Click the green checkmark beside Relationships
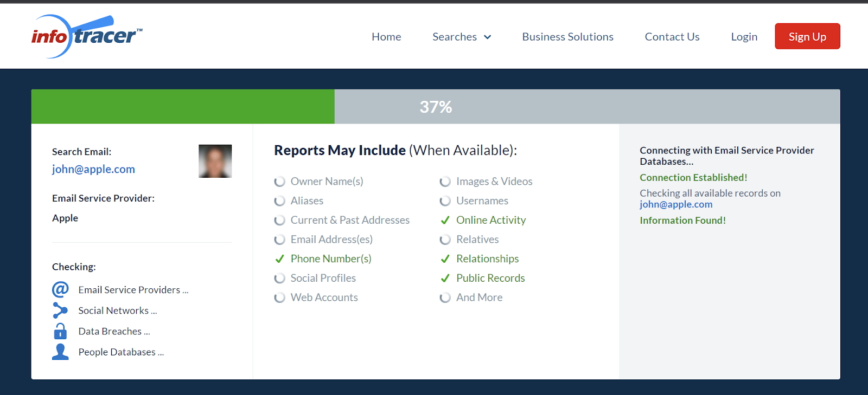Screen dimensions: 868x395 point(445,259)
